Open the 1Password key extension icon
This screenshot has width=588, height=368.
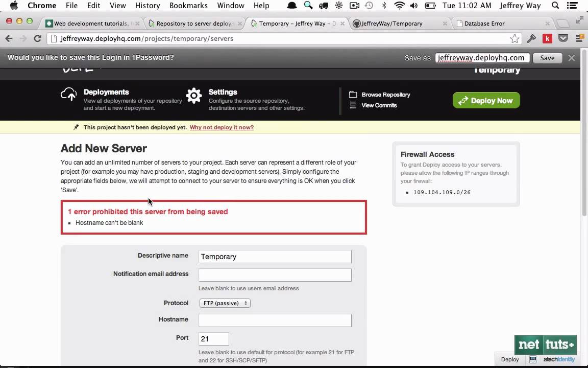click(531, 38)
